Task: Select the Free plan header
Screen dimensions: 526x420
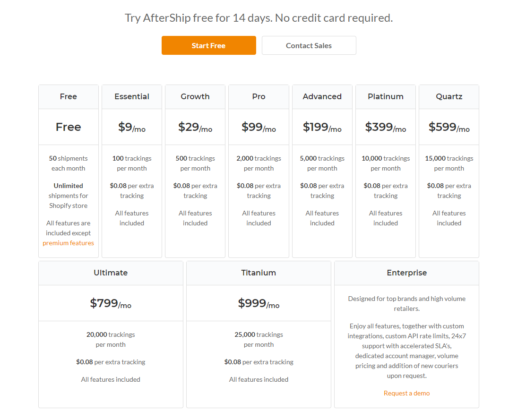Action: tap(68, 96)
